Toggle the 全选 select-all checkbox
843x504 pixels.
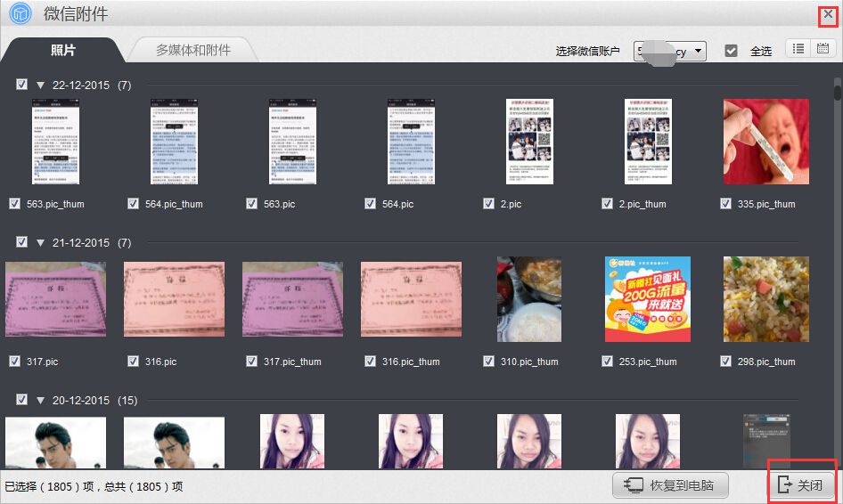(x=732, y=51)
